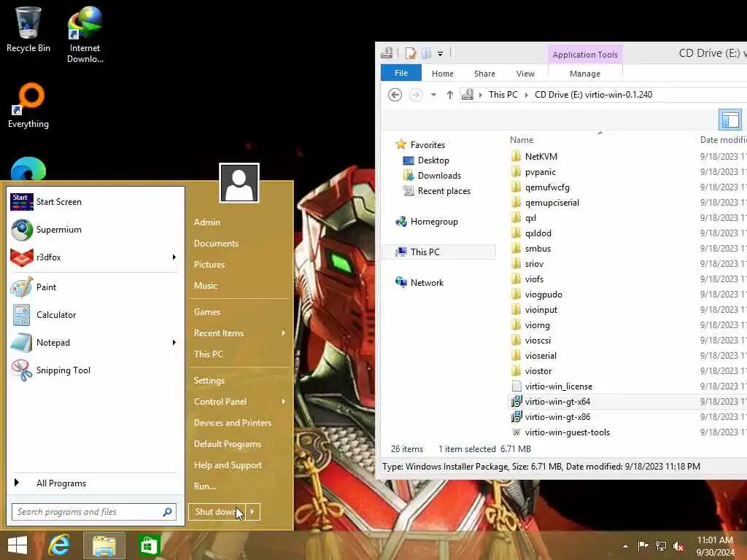Show hidden tray icons arrow
747x560 pixels.
pyautogui.click(x=625, y=546)
